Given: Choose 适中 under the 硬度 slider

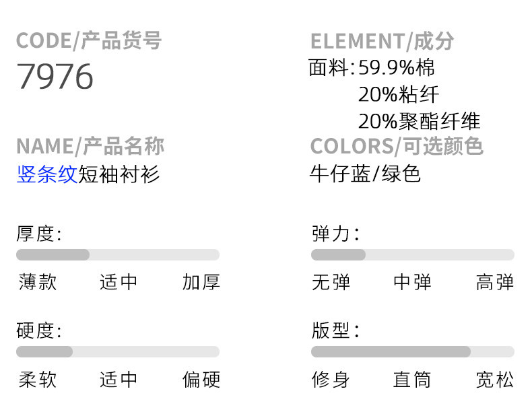Looking at the screenshot, I should pos(119,380).
